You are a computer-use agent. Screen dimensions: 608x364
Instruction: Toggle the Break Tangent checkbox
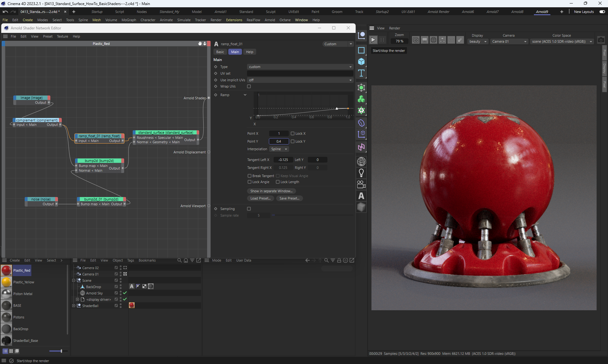point(250,176)
